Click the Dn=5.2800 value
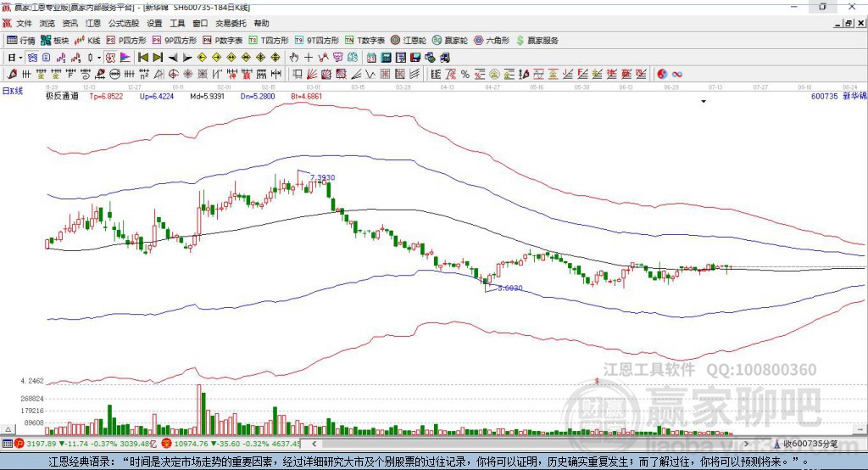868x470 pixels. pos(258,96)
